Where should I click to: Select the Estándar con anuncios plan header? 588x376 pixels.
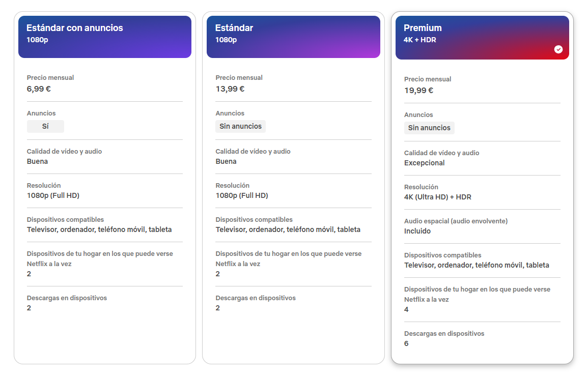(105, 37)
